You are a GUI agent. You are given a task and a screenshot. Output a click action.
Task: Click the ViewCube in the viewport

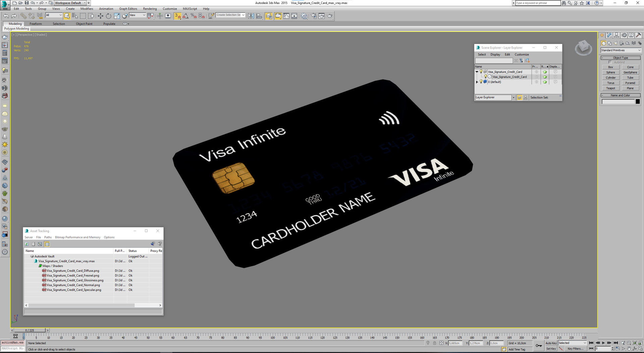point(583,48)
